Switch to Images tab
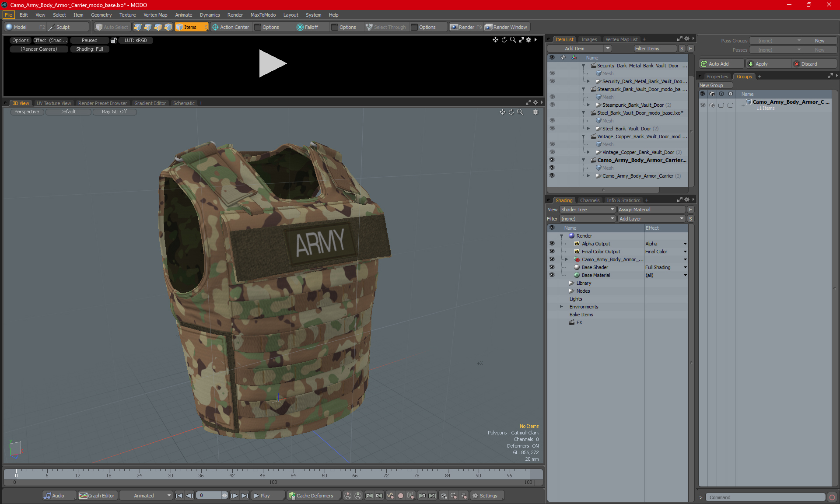The height and width of the screenshot is (504, 840). tap(589, 39)
